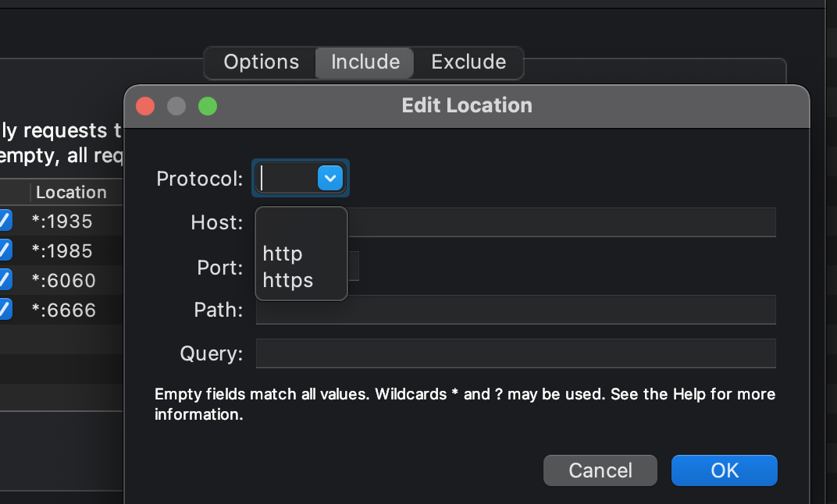The image size is (837, 504).
Task: Click the Location column header
Action: [x=71, y=192]
